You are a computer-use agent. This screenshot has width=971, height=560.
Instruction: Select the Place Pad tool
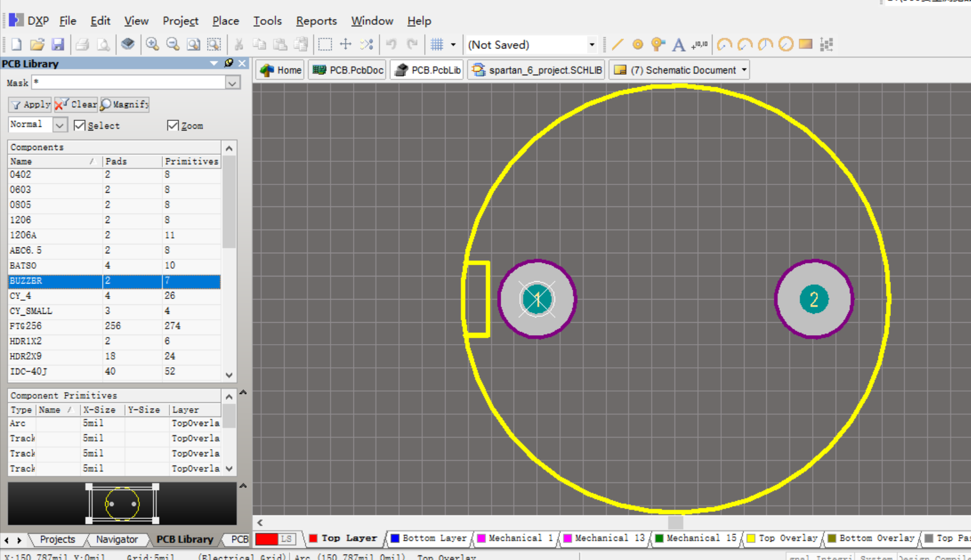638,44
